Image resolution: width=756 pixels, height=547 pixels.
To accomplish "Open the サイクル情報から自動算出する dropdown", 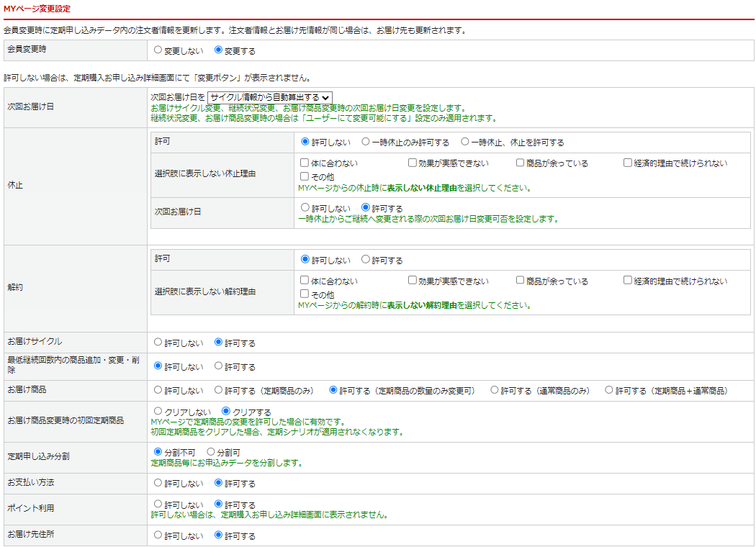I will [270, 97].
